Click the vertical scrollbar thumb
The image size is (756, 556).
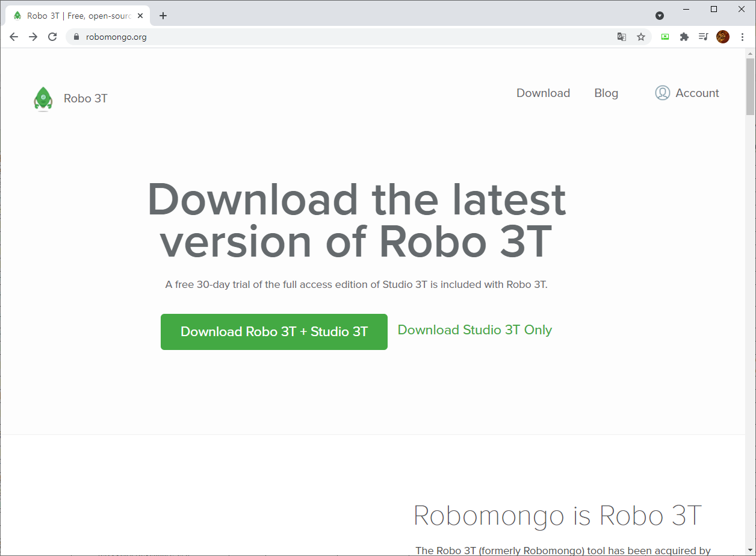750,86
